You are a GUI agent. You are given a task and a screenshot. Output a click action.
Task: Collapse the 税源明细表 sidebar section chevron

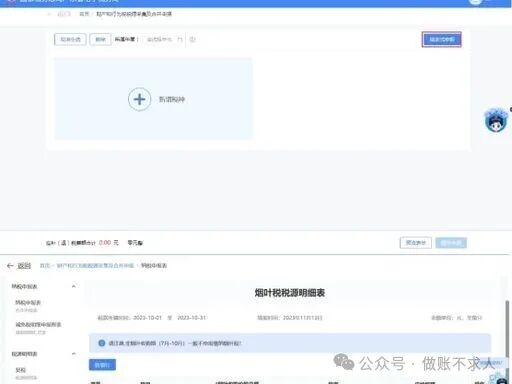(x=74, y=354)
